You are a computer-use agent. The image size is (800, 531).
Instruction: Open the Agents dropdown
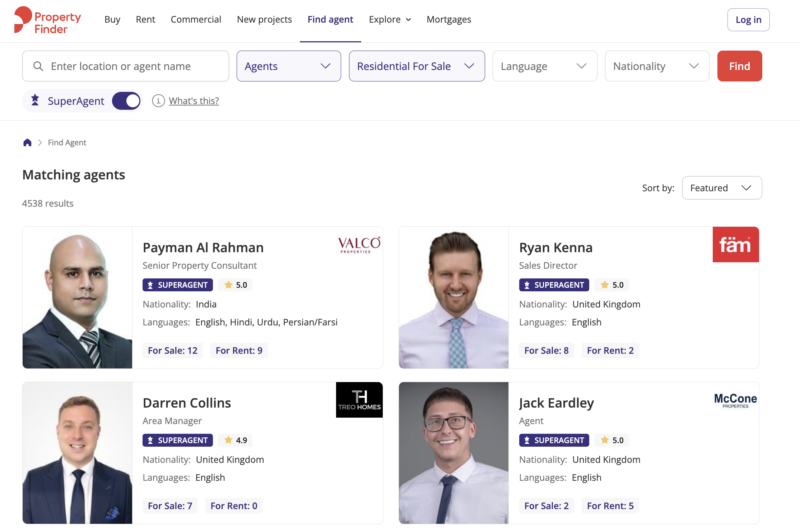(288, 66)
